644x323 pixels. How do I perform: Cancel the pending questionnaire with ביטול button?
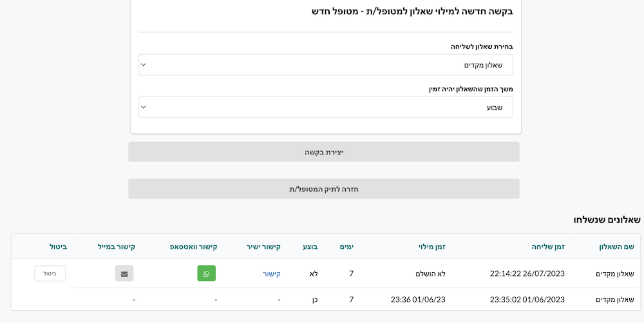tap(50, 273)
